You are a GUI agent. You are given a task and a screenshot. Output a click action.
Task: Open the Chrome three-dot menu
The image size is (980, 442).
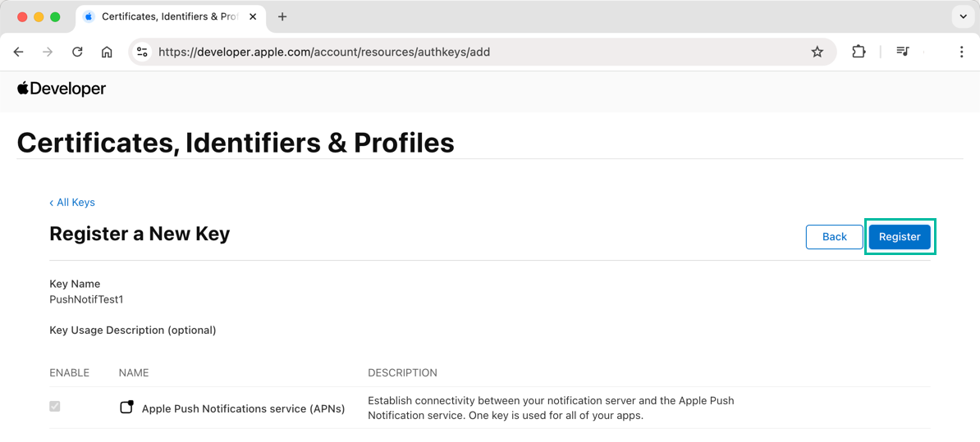point(961,52)
